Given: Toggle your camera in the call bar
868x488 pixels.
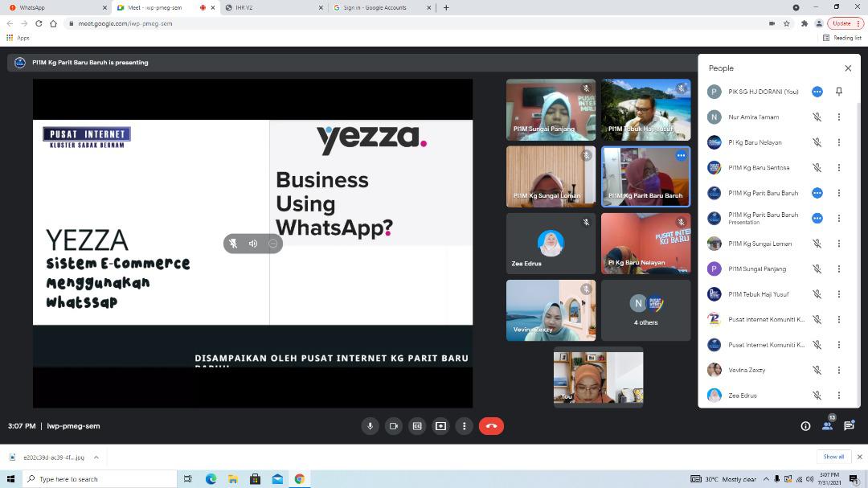Looking at the screenshot, I should point(393,426).
